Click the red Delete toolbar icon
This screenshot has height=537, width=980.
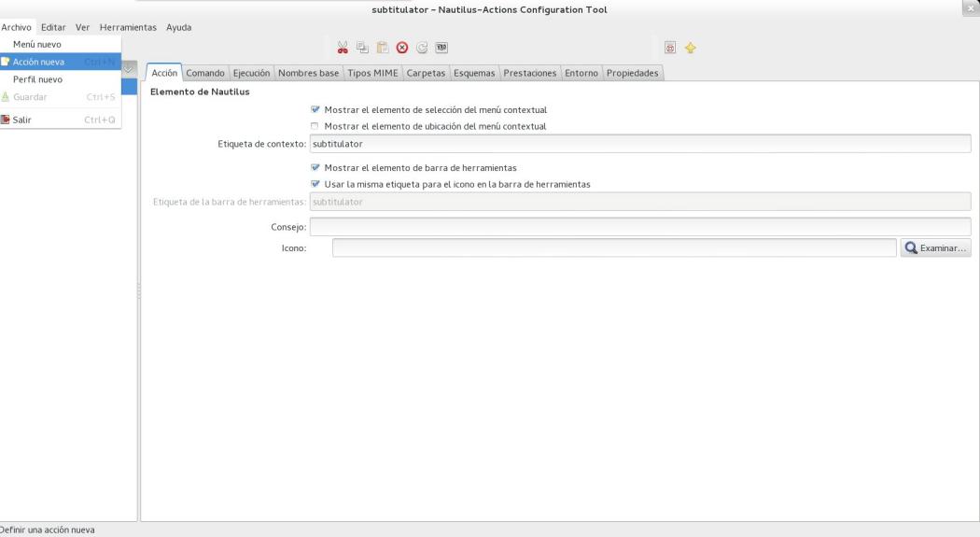click(x=402, y=48)
